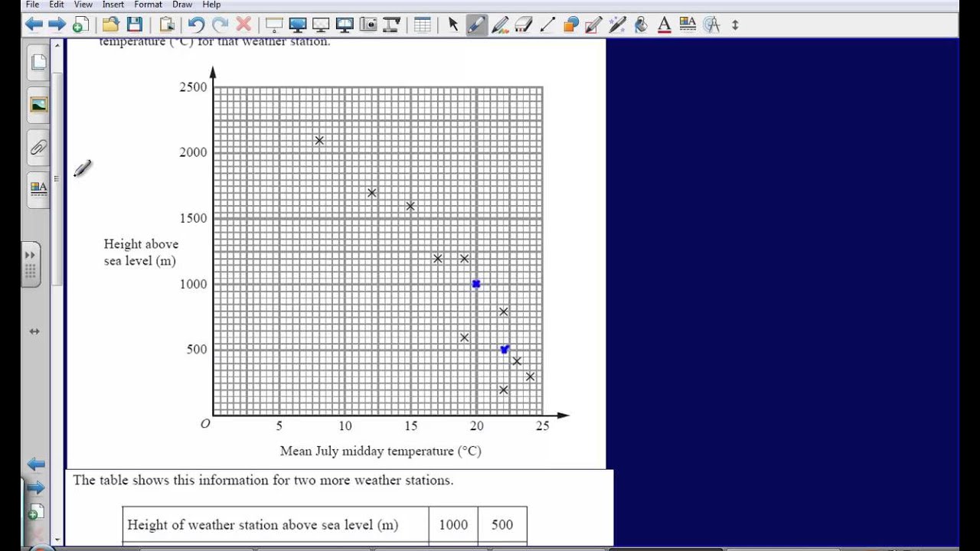Undo the last action
Screen dimensions: 980x551
click(x=196, y=24)
